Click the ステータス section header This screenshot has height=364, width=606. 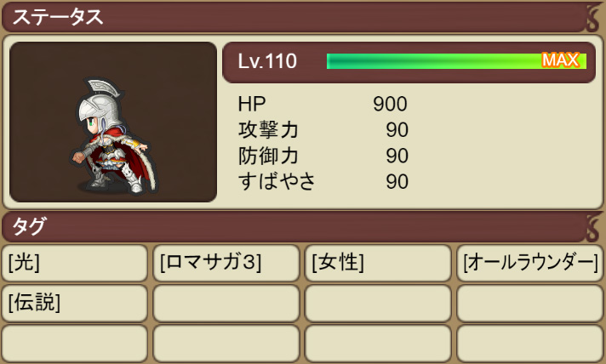pyautogui.click(x=303, y=18)
